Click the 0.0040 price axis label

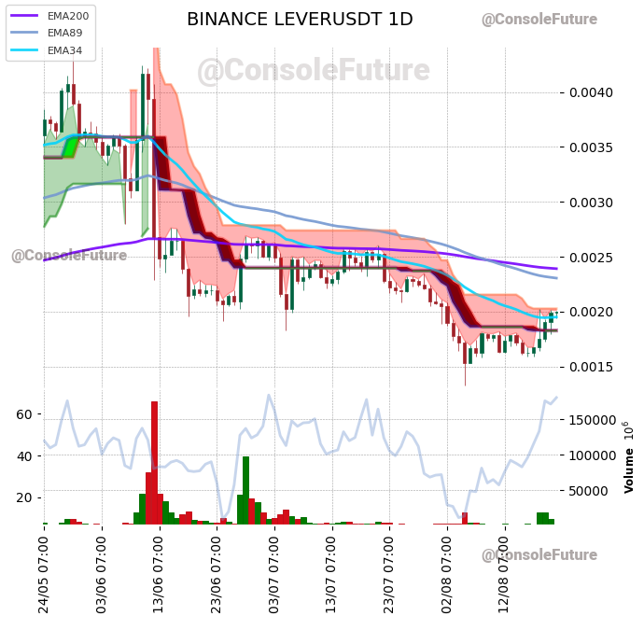[x=591, y=92]
